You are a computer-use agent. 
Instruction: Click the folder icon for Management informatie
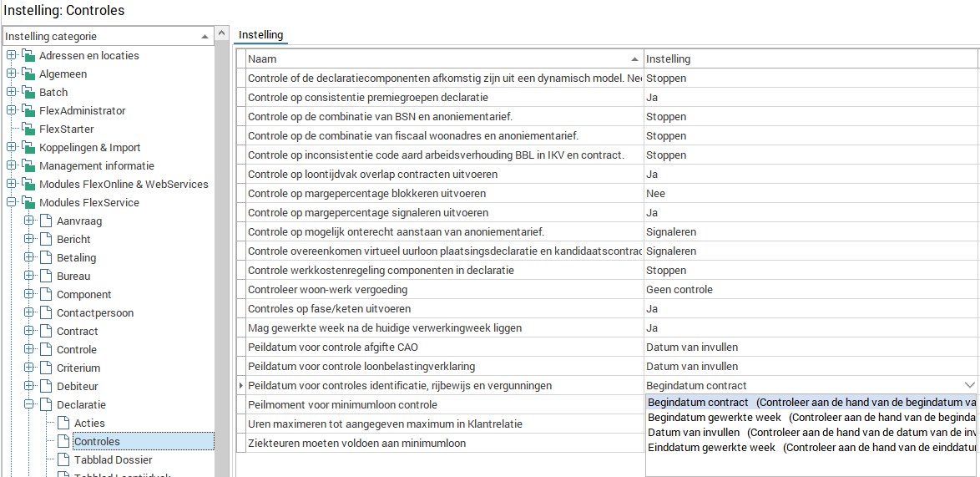click(28, 166)
